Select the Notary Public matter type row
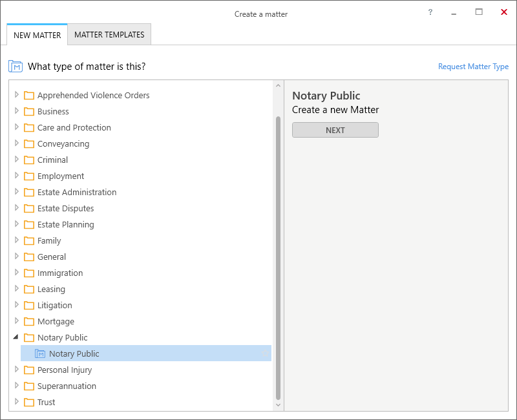 pos(146,353)
